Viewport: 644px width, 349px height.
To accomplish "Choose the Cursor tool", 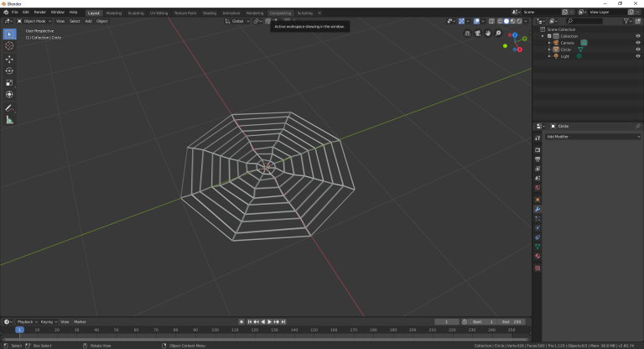I will (x=9, y=45).
